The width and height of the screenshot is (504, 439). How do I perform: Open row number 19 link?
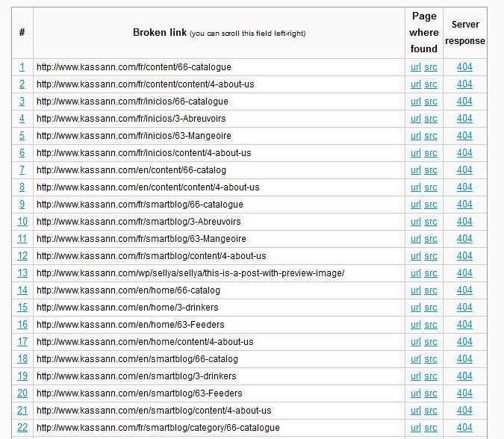tap(22, 376)
